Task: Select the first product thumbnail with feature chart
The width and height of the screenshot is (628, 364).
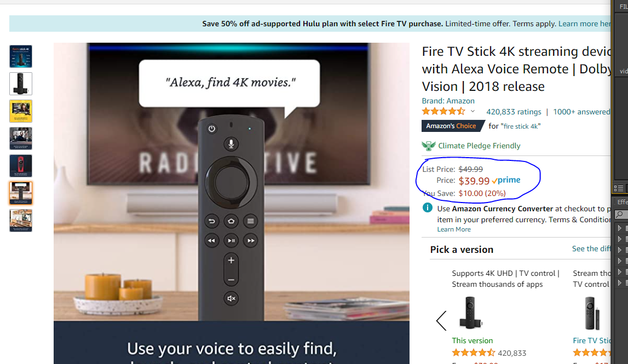Action: tap(21, 56)
